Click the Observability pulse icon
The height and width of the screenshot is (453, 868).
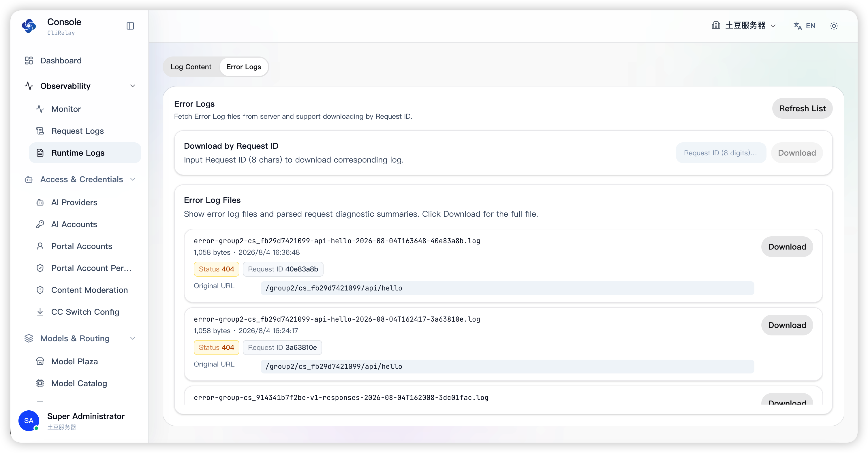point(29,86)
